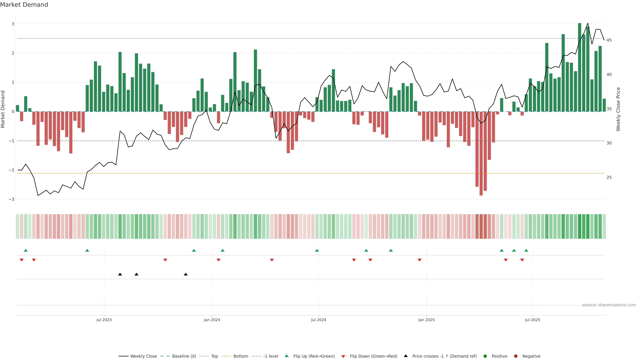Click the Market Demand chart title

[24, 5]
